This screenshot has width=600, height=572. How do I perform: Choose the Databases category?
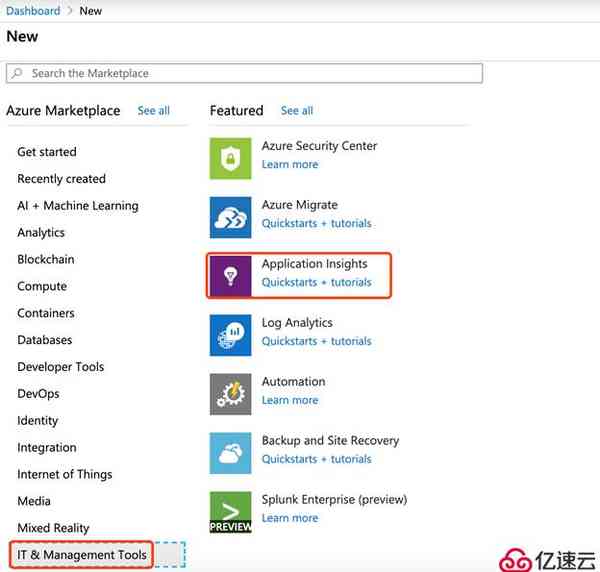(44, 340)
